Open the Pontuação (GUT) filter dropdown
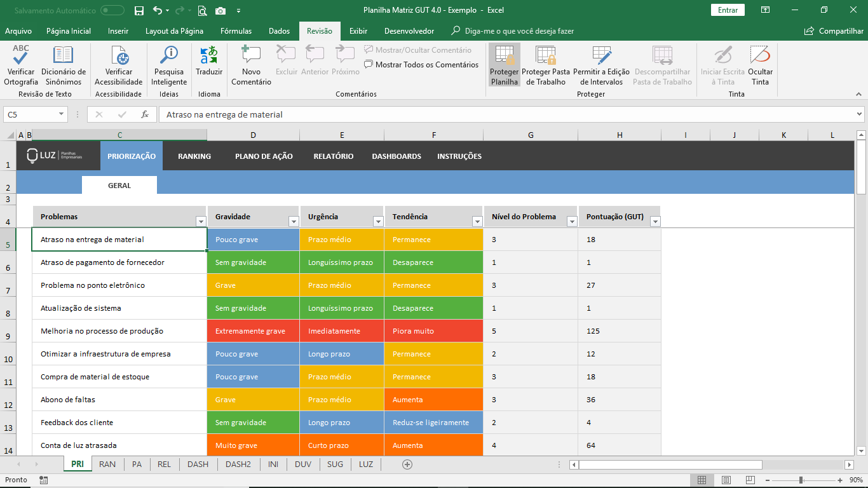This screenshot has width=868, height=488. pos(655,221)
